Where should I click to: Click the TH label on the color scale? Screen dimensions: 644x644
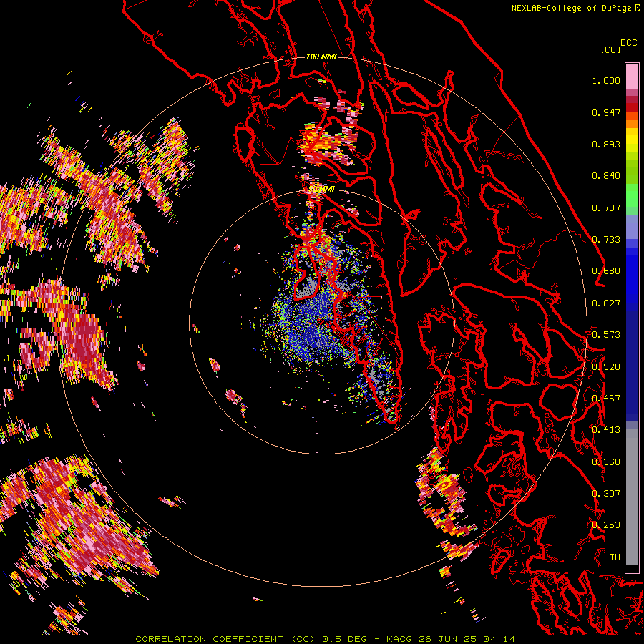tap(615, 557)
